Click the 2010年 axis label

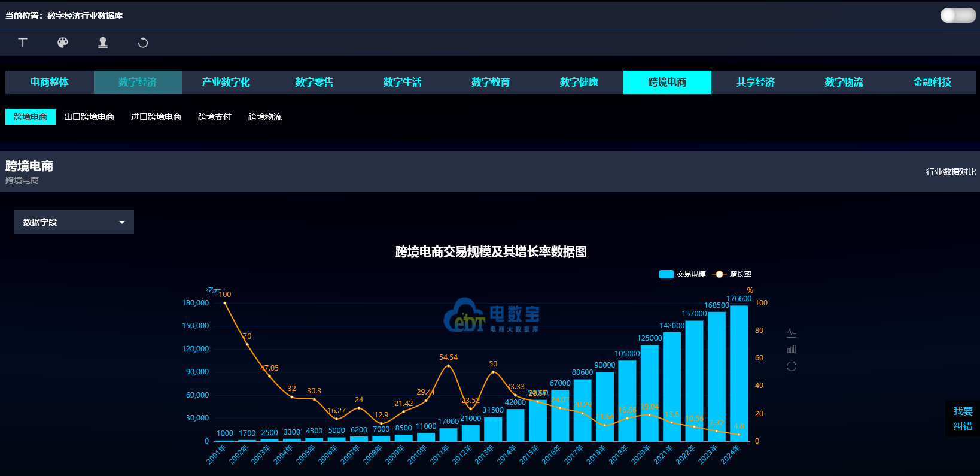click(x=418, y=454)
